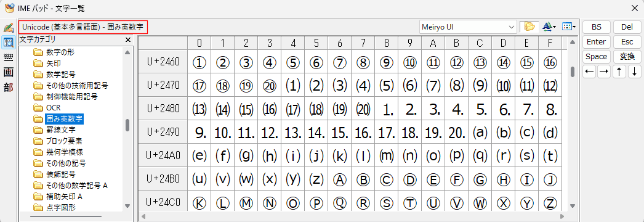Open the font size change icon

click(549, 27)
